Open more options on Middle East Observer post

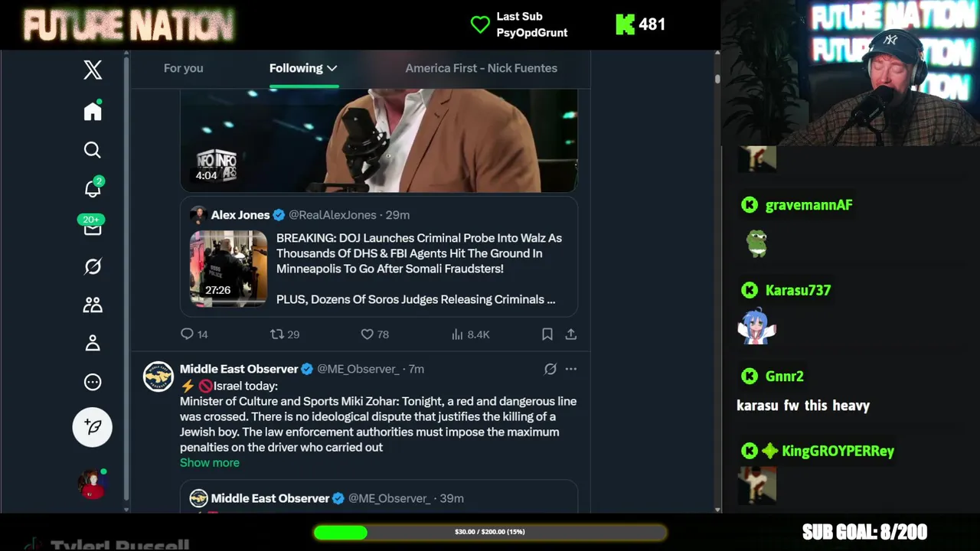coord(571,369)
